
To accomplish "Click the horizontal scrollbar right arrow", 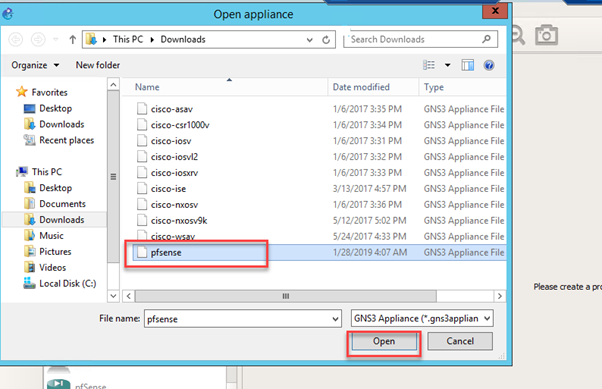I will click(x=499, y=296).
